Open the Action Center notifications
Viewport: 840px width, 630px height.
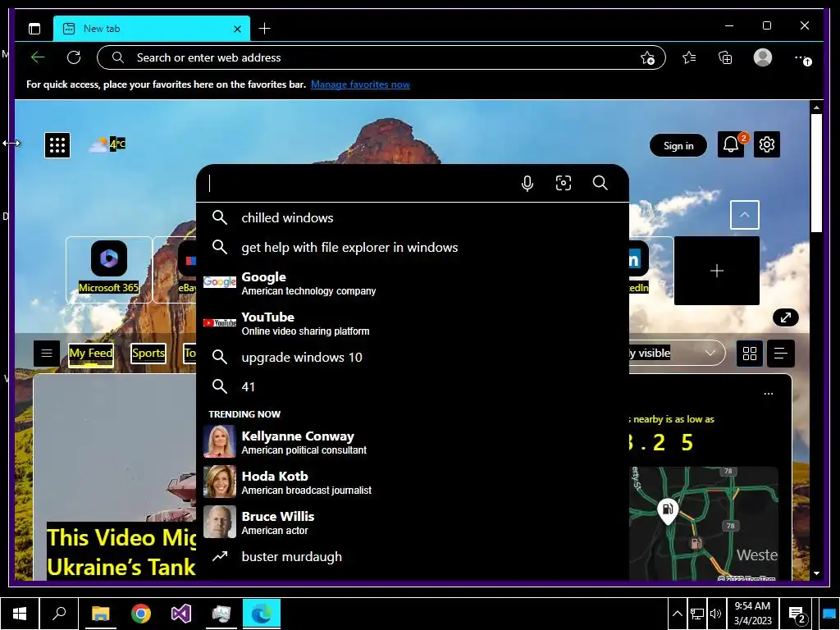tap(797, 615)
